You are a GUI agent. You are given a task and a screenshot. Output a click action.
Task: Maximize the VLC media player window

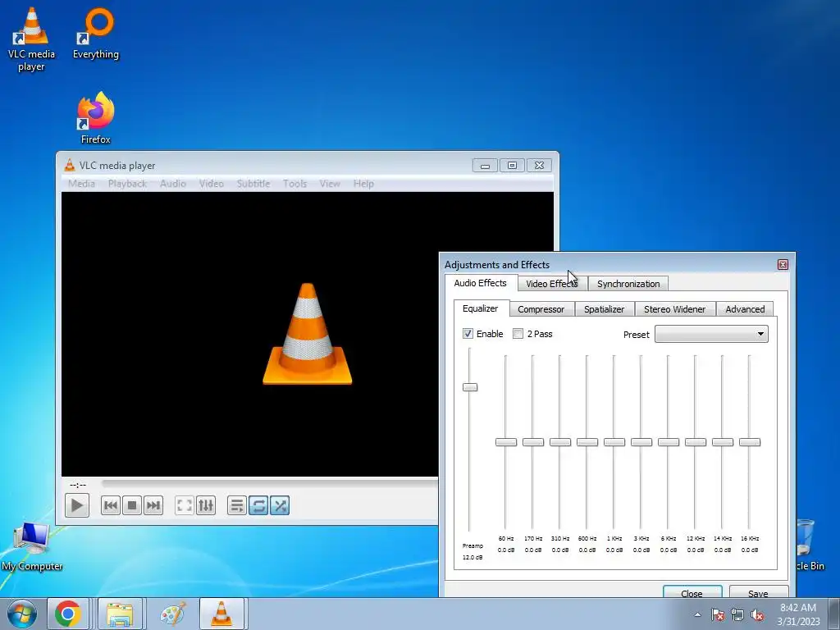click(x=512, y=166)
